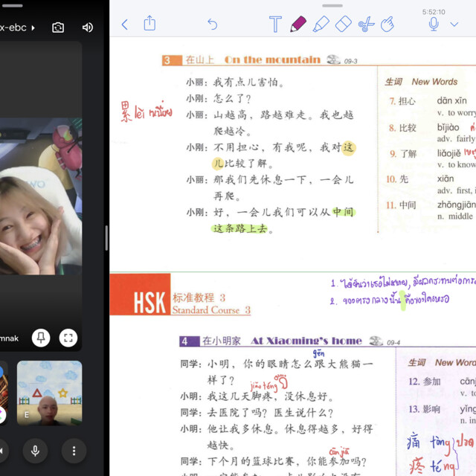Click the HSK logo block
This screenshot has width=476, height=476.
[x=140, y=295]
